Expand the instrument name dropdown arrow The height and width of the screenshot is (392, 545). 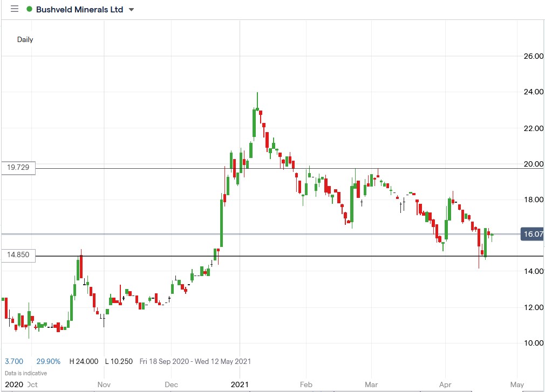[130, 9]
